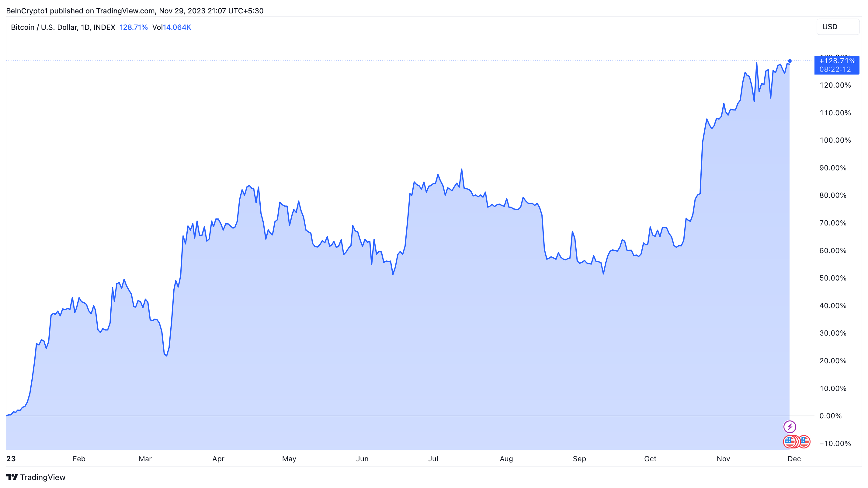Click the +128.71% current price label
This screenshot has width=868, height=488.
click(x=837, y=61)
